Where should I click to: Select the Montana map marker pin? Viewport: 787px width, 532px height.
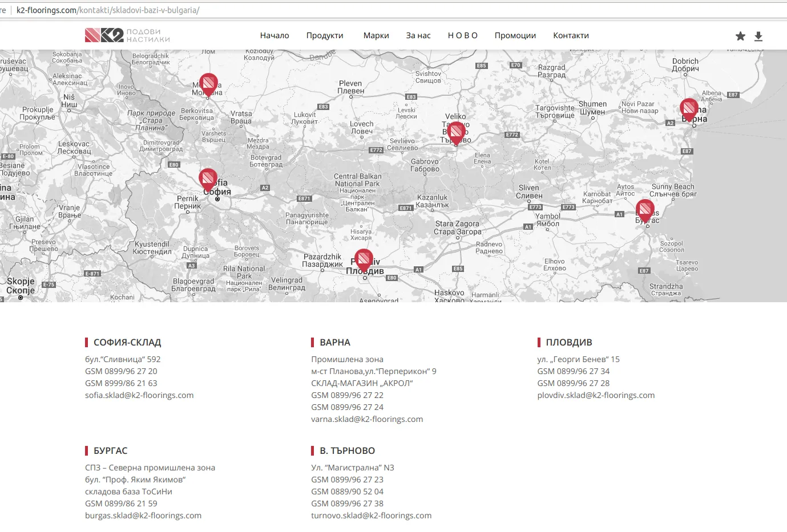(x=208, y=86)
